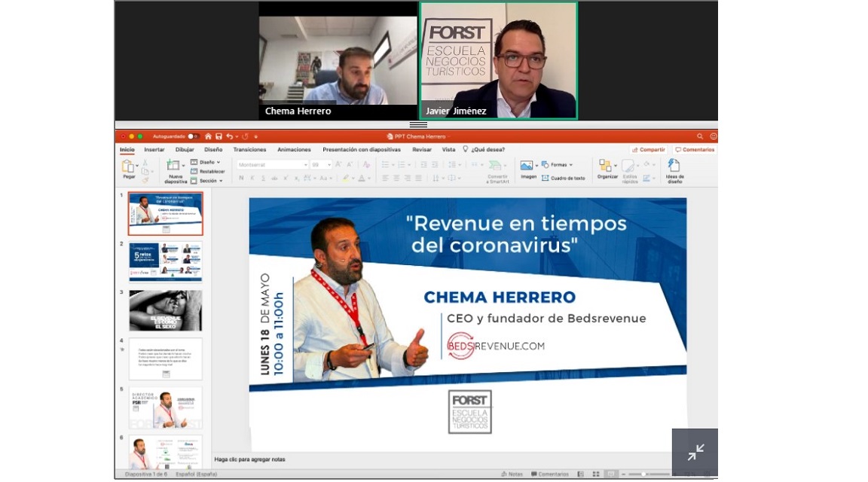
Task: Select slide 3 black-and-white thumbnail
Action: pos(166,310)
